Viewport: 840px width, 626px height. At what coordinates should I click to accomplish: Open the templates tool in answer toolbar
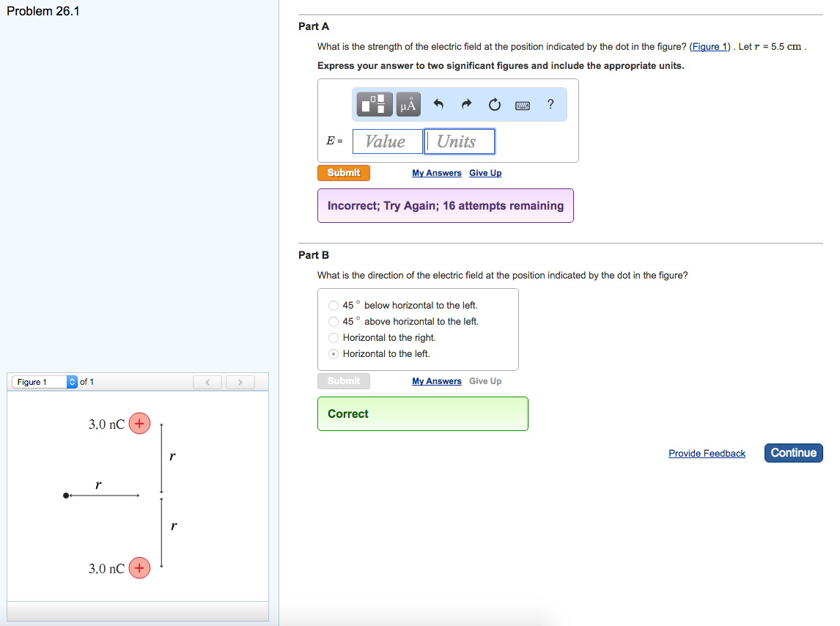pyautogui.click(x=374, y=104)
